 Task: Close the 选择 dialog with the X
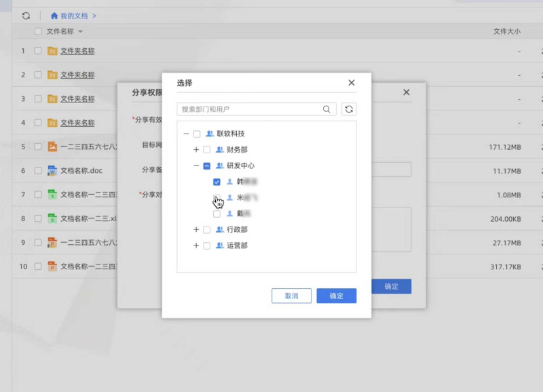coord(352,83)
